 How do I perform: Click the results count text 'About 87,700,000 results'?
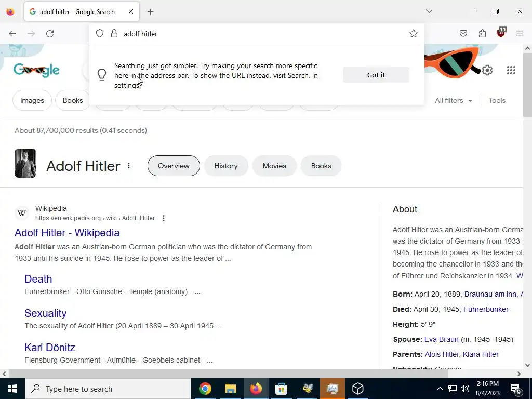[x=56, y=130]
